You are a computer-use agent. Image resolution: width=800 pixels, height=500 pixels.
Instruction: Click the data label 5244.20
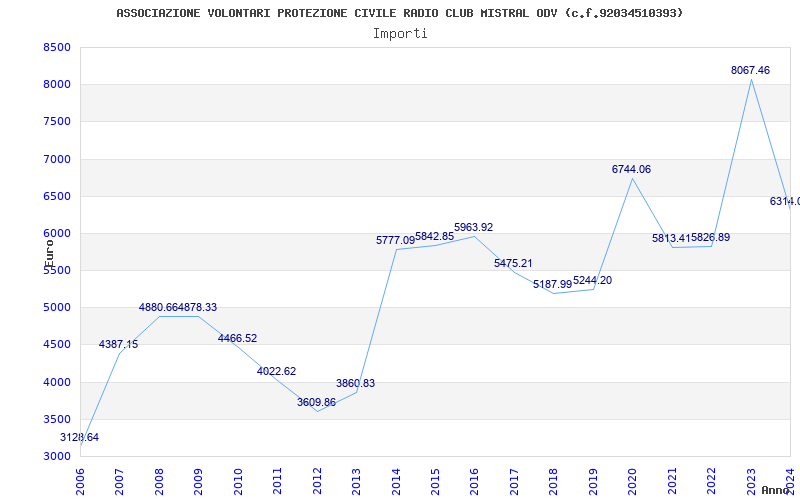pos(592,281)
